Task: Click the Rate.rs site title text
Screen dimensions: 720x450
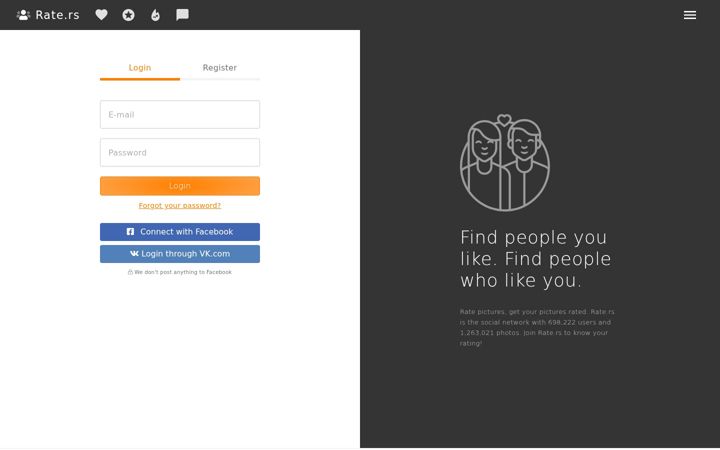Action: (57, 15)
